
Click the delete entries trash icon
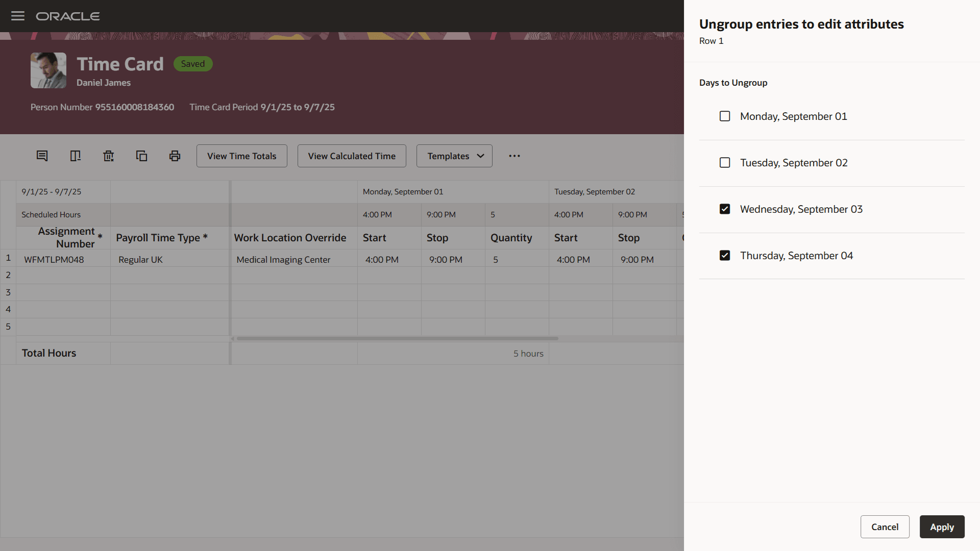tap(108, 156)
